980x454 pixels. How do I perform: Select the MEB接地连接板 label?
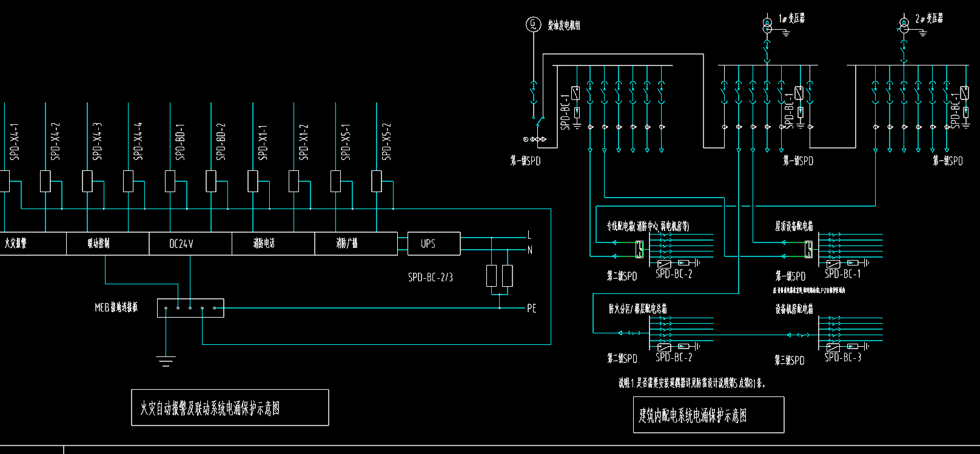[116, 307]
